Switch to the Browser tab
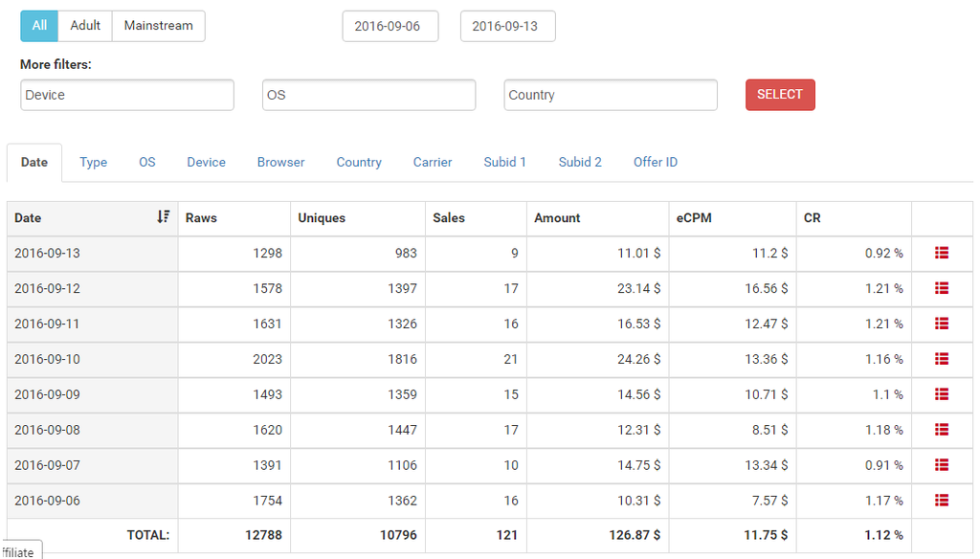This screenshot has height=559, width=980. click(280, 163)
